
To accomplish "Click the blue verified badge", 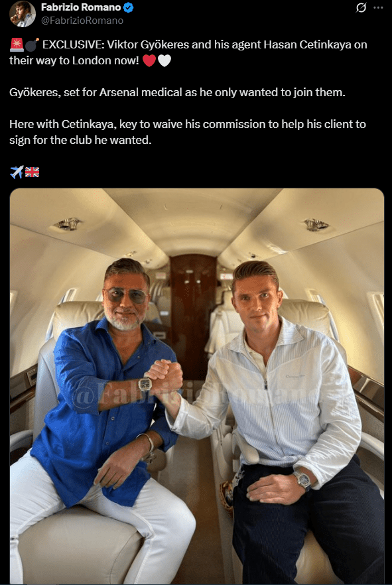I will [x=128, y=7].
